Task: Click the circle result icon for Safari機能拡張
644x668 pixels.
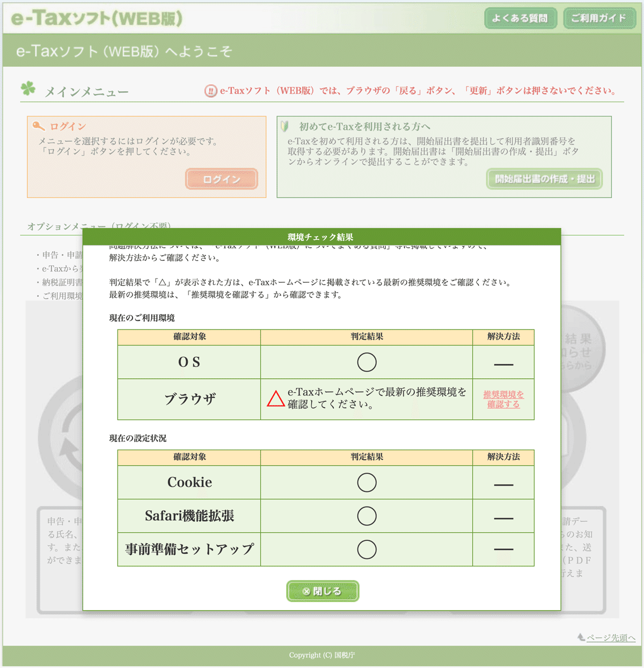Action: pyautogui.click(x=367, y=516)
